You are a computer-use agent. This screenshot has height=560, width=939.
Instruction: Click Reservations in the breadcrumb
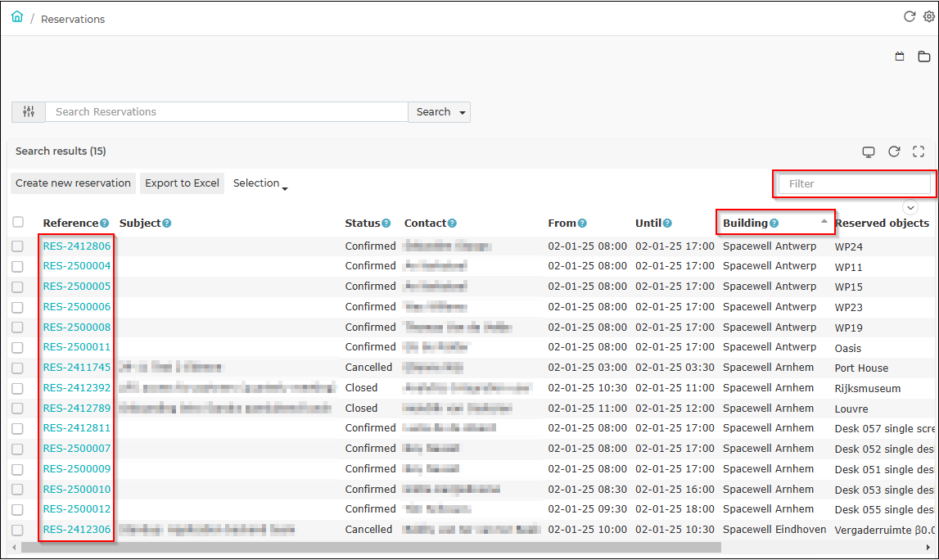[x=73, y=19]
